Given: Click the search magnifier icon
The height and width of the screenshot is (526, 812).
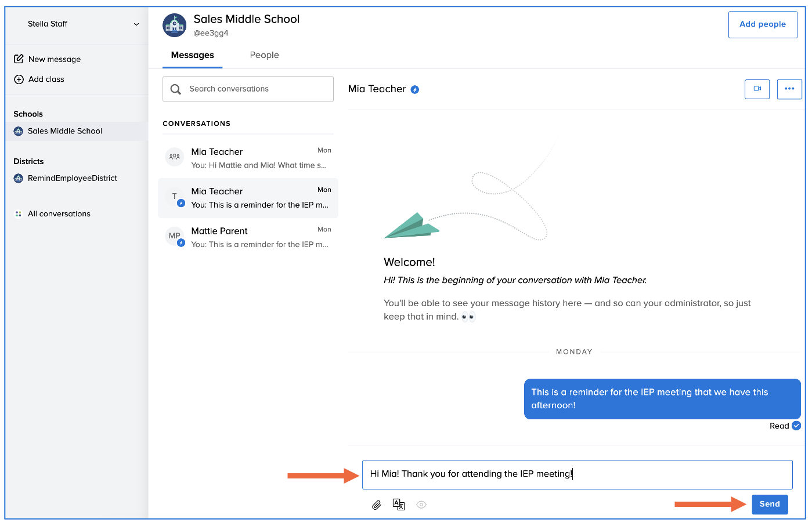Looking at the screenshot, I should click(176, 89).
